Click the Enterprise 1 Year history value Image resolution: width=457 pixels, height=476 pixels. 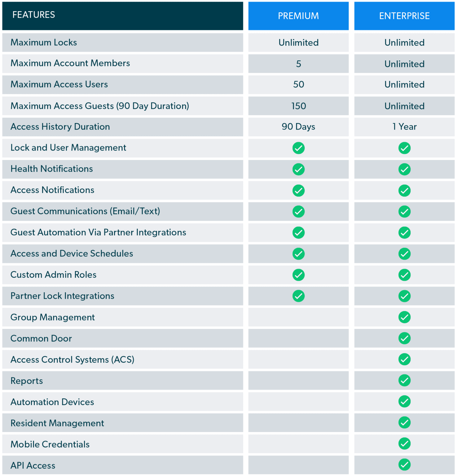point(404,127)
